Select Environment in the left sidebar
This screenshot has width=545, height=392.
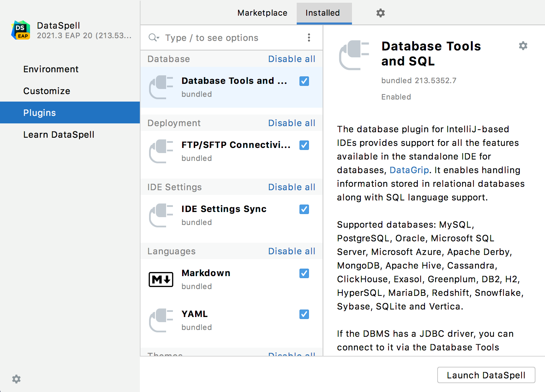pyautogui.click(x=51, y=69)
